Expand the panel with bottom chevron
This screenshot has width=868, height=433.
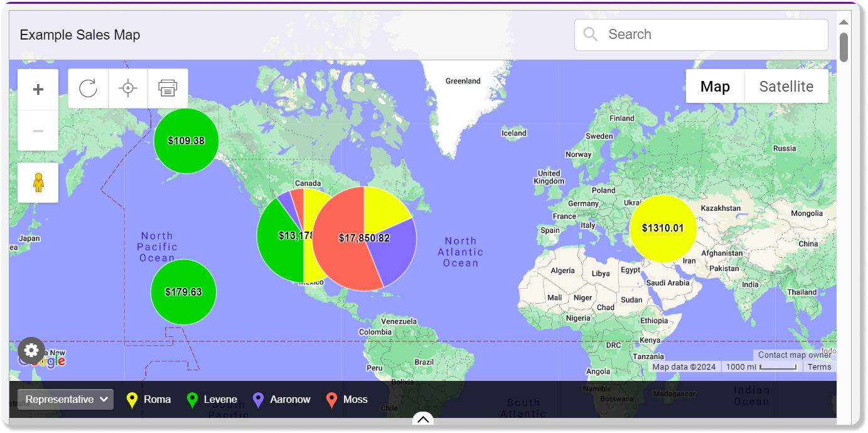pyautogui.click(x=423, y=419)
